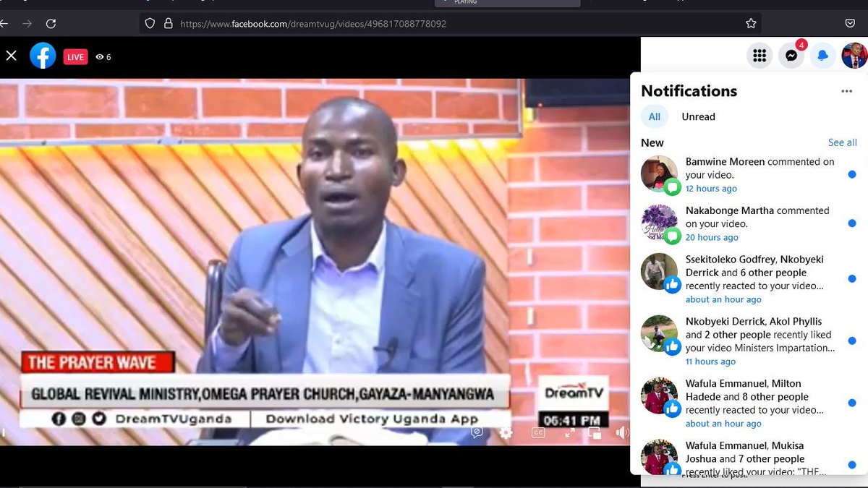Image resolution: width=868 pixels, height=488 pixels.
Task: Open the account profile picture menu
Action: click(x=854, y=56)
